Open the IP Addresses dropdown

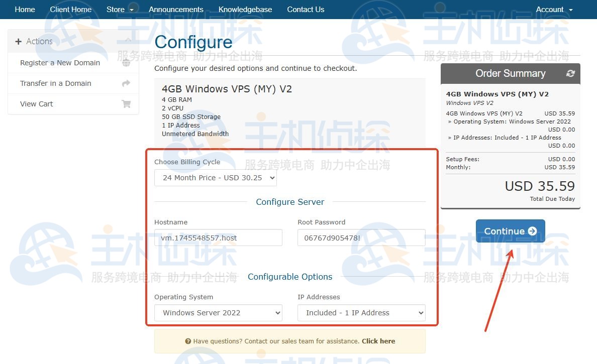click(x=361, y=313)
